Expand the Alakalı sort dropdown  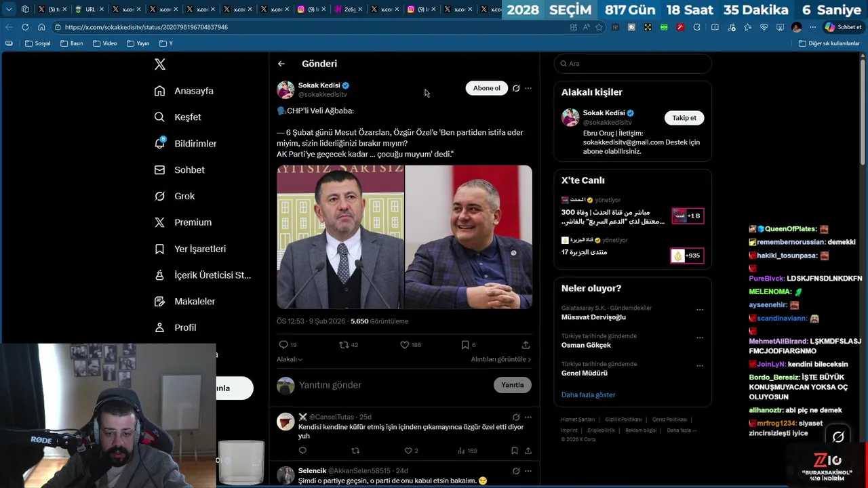click(290, 359)
